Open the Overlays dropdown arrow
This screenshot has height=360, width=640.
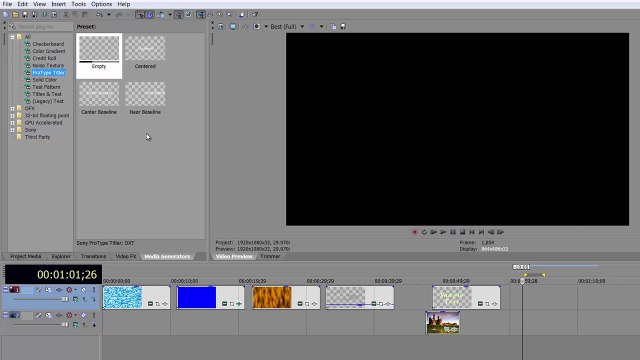pos(322,27)
